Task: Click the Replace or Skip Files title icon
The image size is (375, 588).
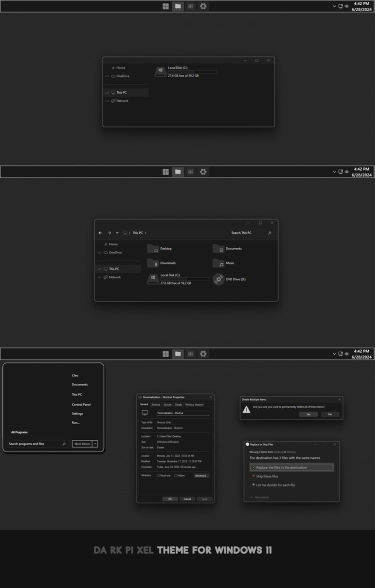Action: tap(247, 444)
